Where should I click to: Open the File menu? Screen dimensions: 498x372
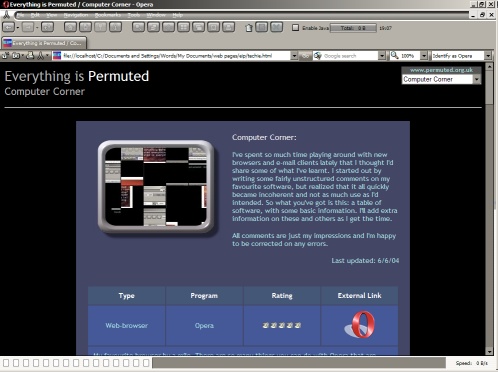click(20, 15)
